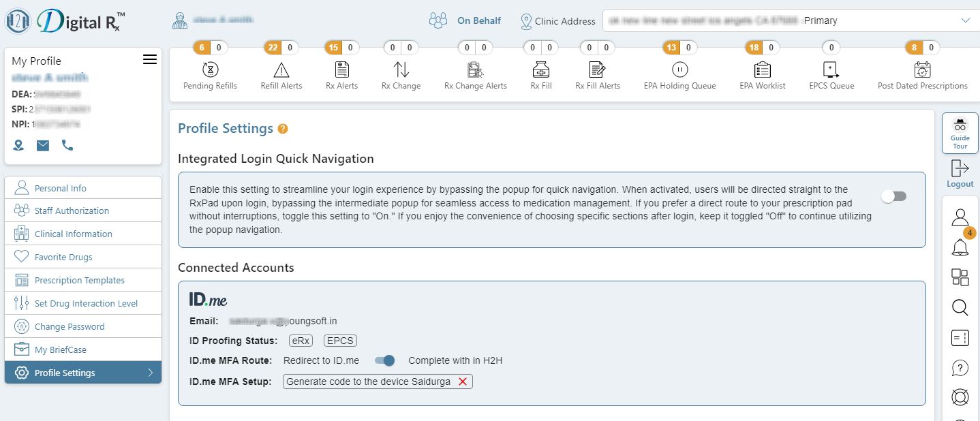This screenshot has height=421, width=980.
Task: Open the Pending Refills queue icon
Action: [211, 69]
